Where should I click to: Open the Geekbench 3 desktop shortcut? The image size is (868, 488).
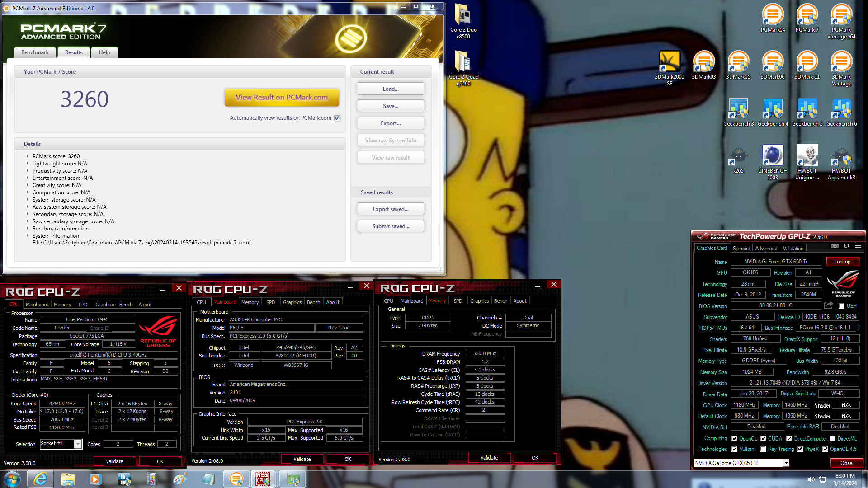[738, 112]
